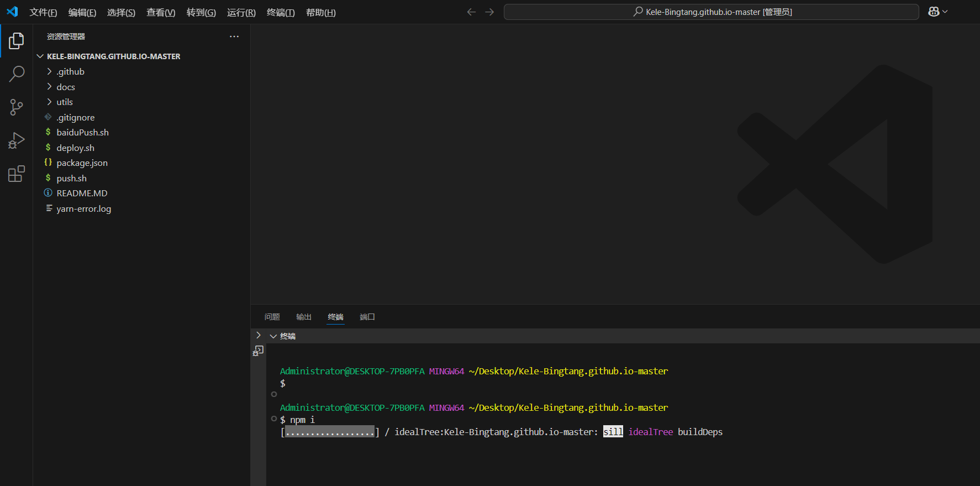Switch to the 输出 panel tab
The width and height of the screenshot is (980, 486).
pos(304,317)
